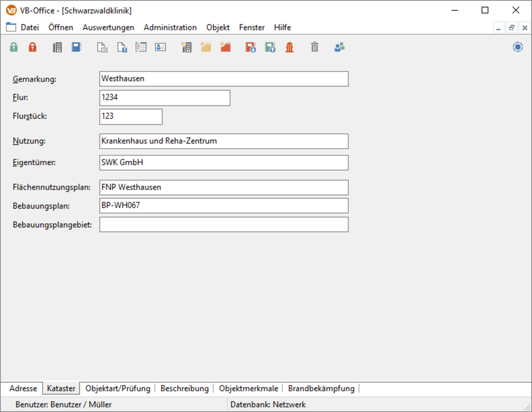Image resolution: width=532 pixels, height=412 pixels.
Task: Switch to the Adresse tab
Action: click(23, 388)
